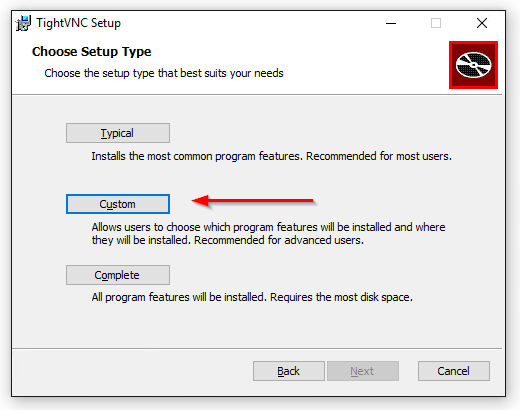Minimize the TightVNC Setup window
This screenshot has width=520, height=410.
click(391, 23)
